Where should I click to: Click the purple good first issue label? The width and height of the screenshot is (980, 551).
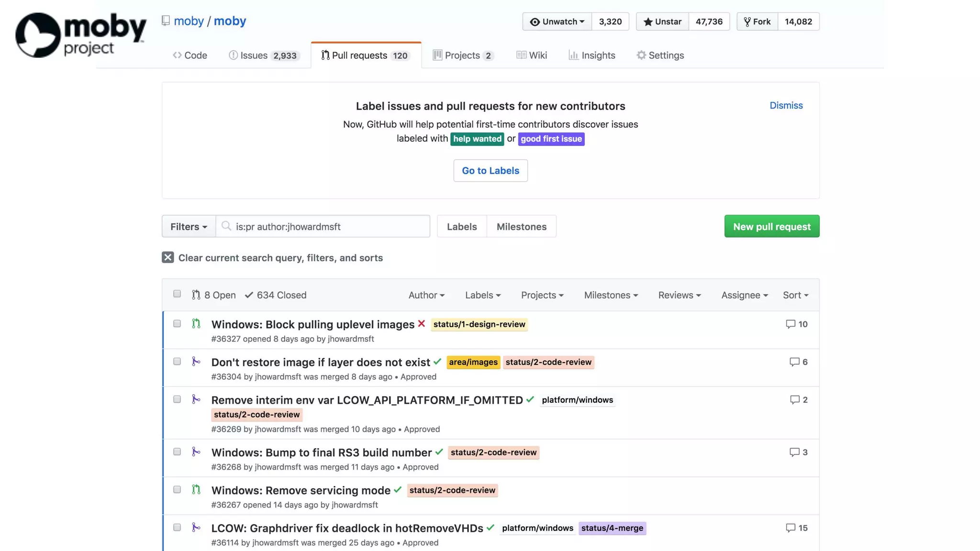point(551,139)
